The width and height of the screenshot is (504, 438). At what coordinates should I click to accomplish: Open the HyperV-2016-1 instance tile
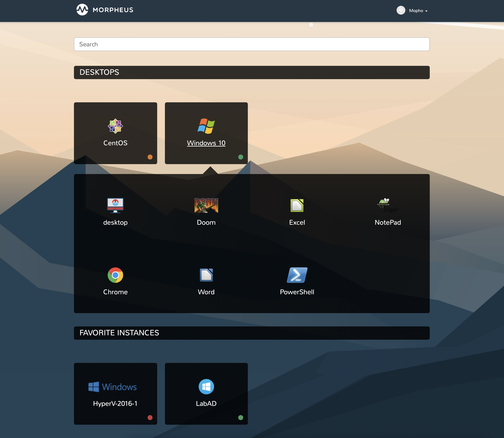click(115, 393)
